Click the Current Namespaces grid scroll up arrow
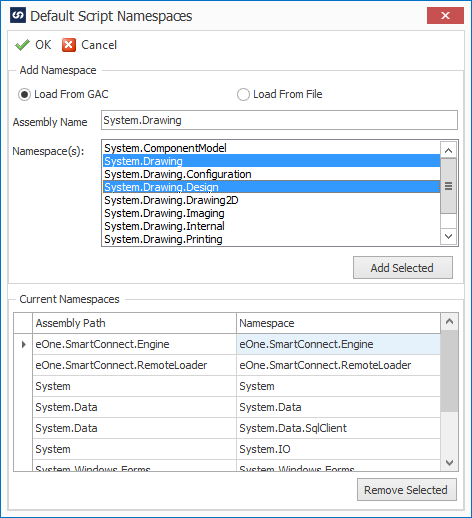Viewport: 472px width, 518px height. 449,321
